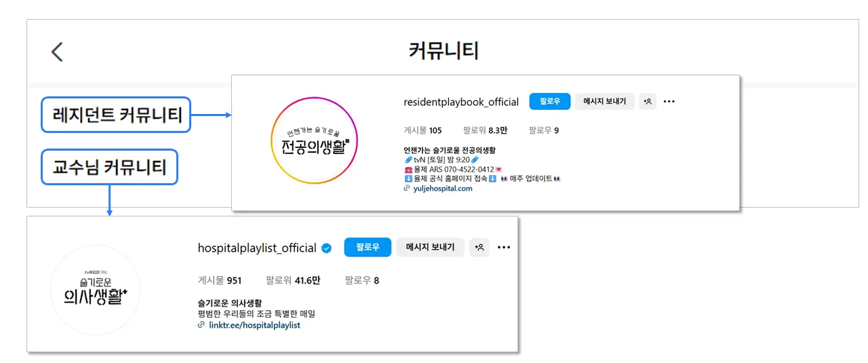The image size is (868, 363).
Task: Go back using the left chevron arrow
Action: tap(57, 52)
